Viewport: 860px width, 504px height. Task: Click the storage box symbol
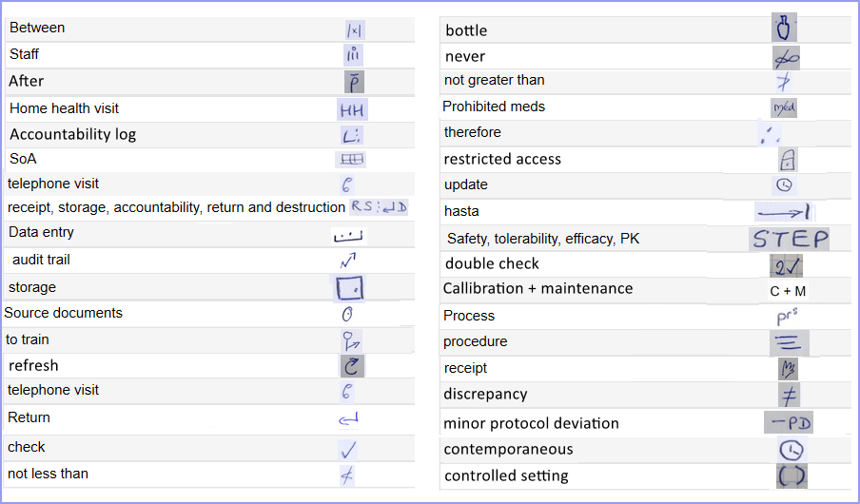click(x=349, y=288)
